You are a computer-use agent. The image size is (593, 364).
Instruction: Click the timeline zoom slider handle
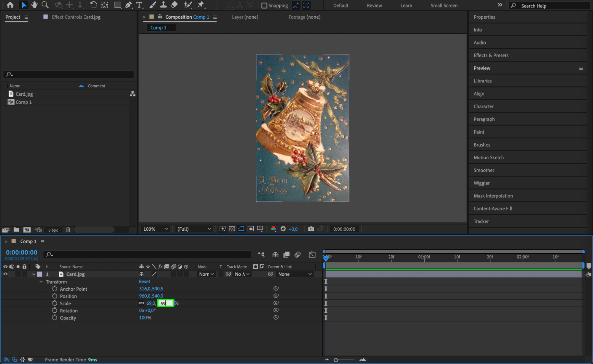(336, 360)
